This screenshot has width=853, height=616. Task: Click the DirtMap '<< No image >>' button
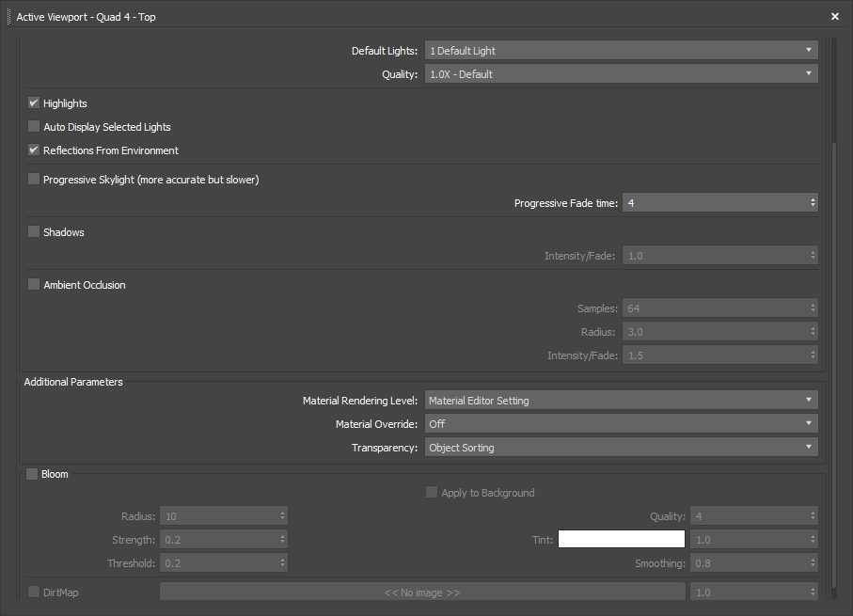coord(422,592)
